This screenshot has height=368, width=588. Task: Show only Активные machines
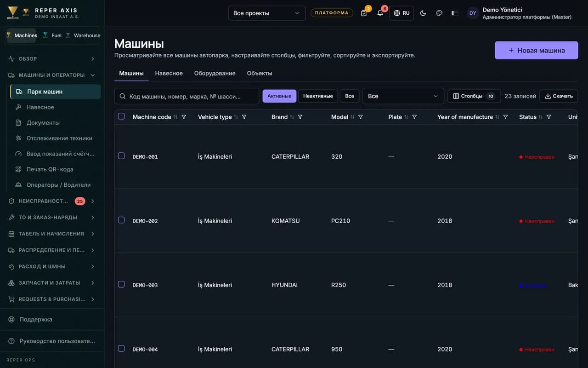pyautogui.click(x=279, y=96)
